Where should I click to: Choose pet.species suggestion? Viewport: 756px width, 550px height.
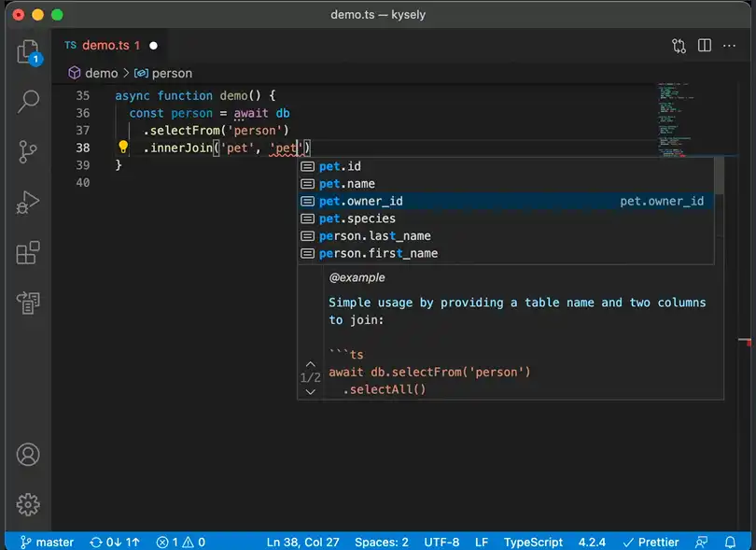click(x=506, y=219)
